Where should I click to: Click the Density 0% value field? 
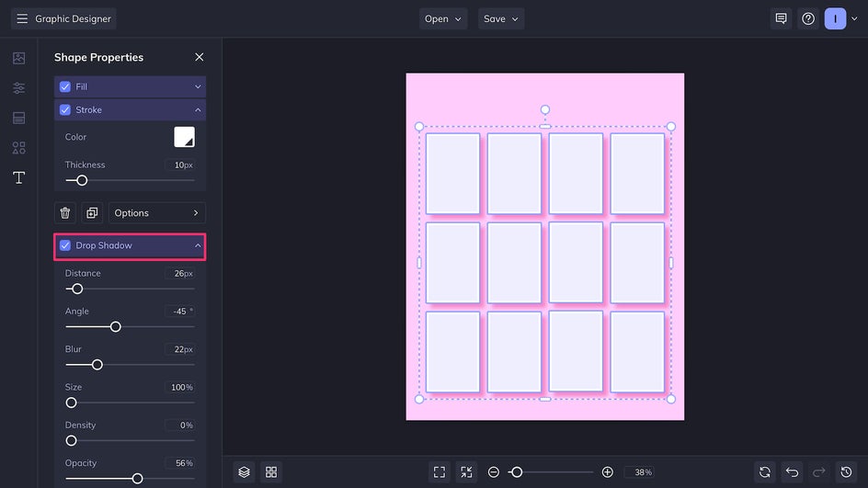tap(179, 426)
